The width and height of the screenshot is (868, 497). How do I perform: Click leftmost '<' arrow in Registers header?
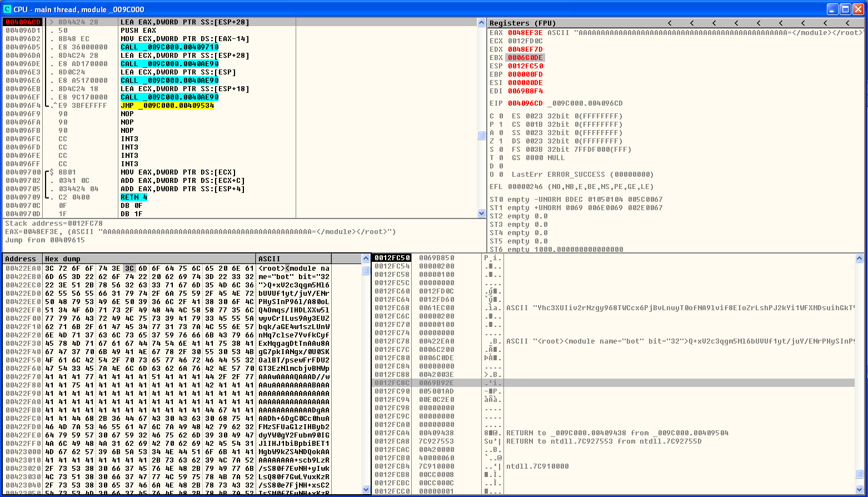[x=670, y=23]
